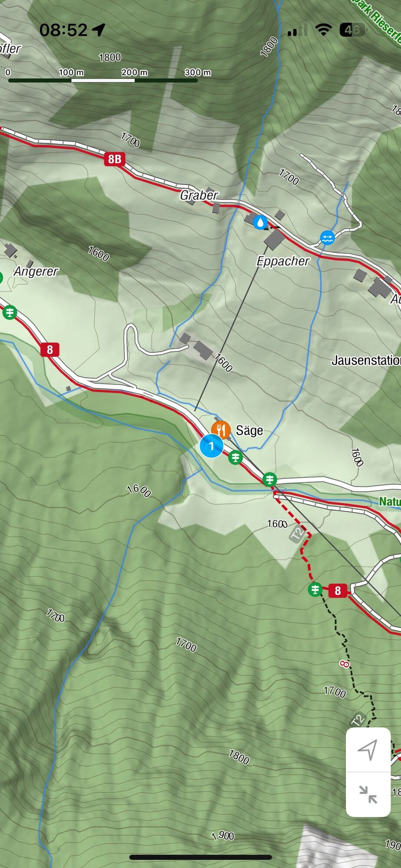
Task: Tap the red 8B trail badge
Action: 115,159
